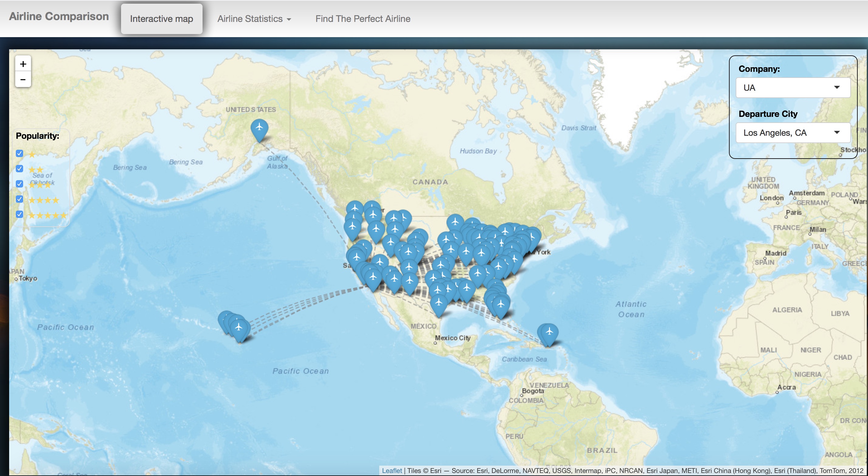Switch to Interactive map tab

click(161, 19)
